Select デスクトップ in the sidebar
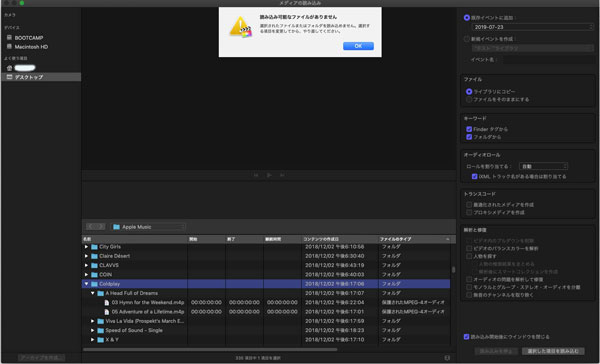The height and width of the screenshot is (364, 600). (41, 77)
